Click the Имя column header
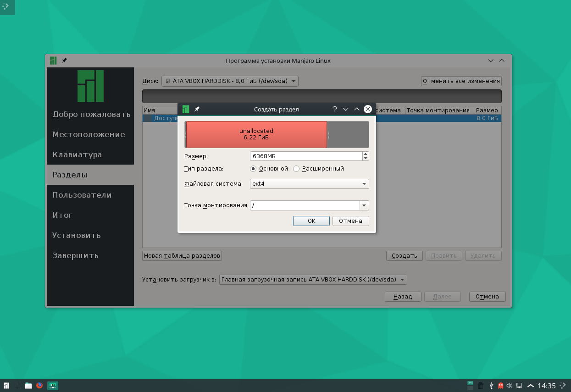The image size is (571, 392). tap(160, 110)
